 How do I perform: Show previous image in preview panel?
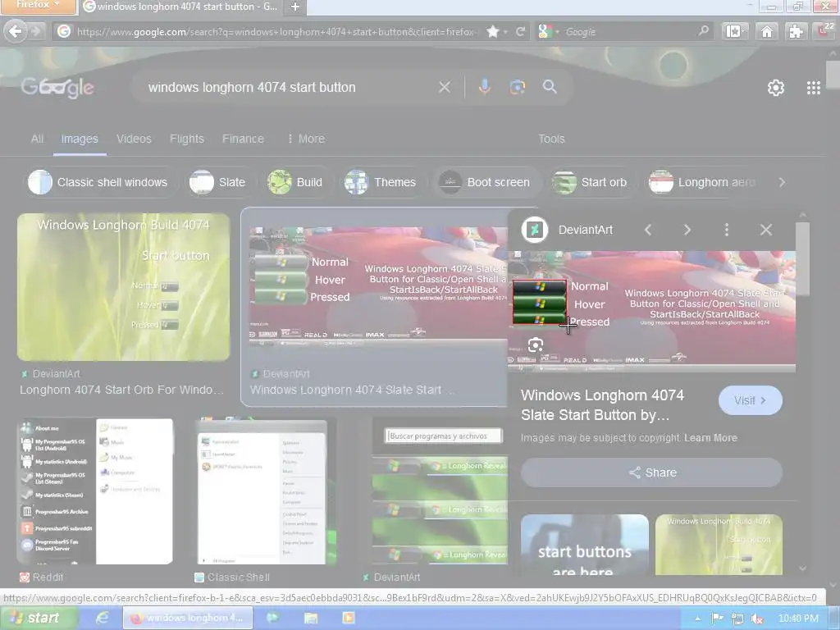(x=648, y=230)
